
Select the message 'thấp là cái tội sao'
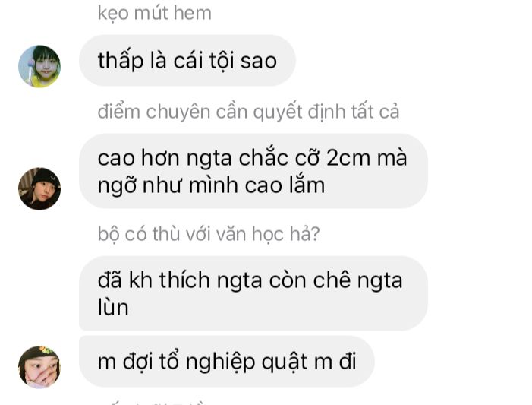[187, 61]
